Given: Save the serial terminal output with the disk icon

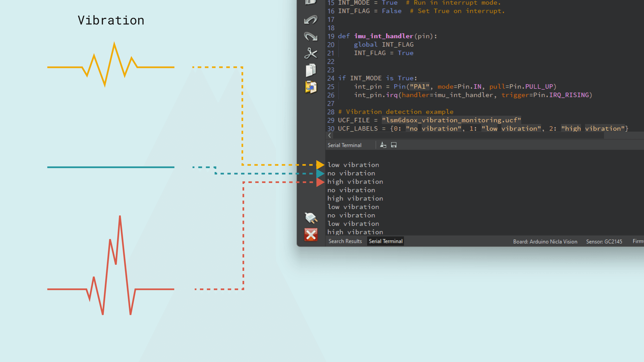Looking at the screenshot, I should click(394, 145).
